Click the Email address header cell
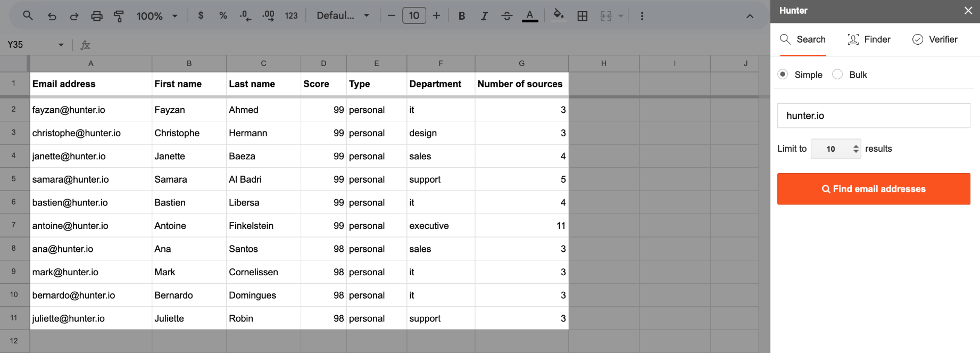980x353 pixels. [x=91, y=84]
